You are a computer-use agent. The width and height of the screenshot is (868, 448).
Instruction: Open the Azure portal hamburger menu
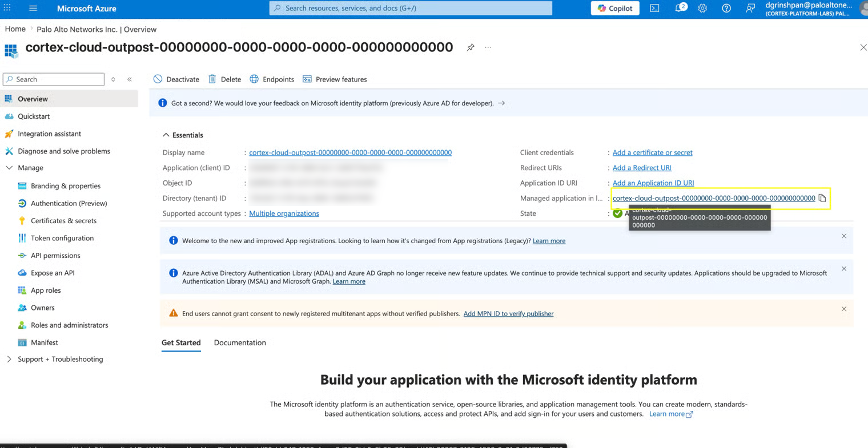[x=33, y=9]
